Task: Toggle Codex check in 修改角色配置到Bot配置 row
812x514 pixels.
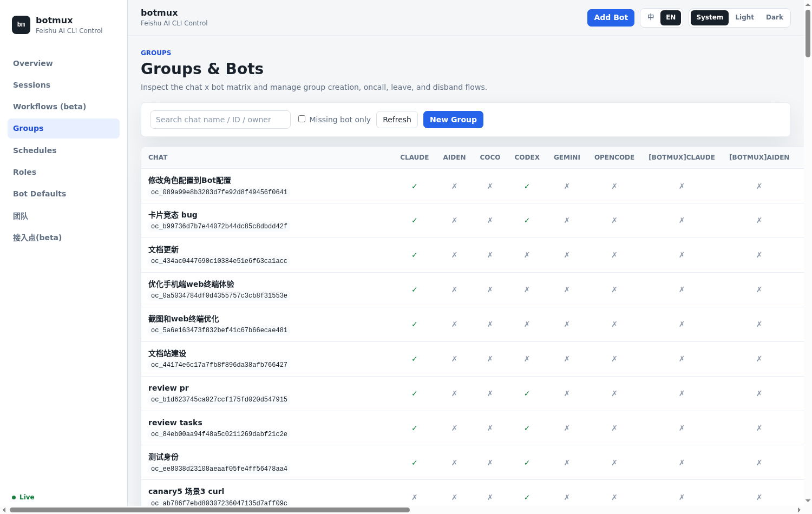Action: point(527,186)
